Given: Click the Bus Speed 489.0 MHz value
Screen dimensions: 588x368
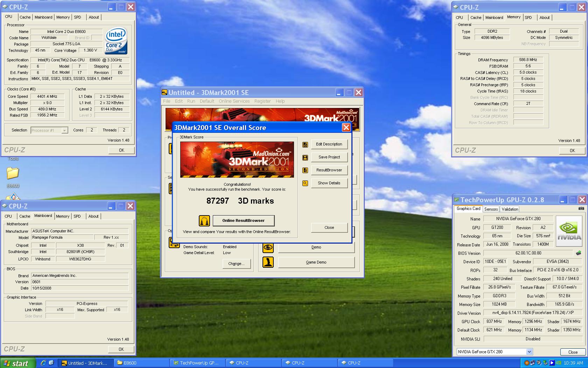Looking at the screenshot, I should [x=47, y=109].
